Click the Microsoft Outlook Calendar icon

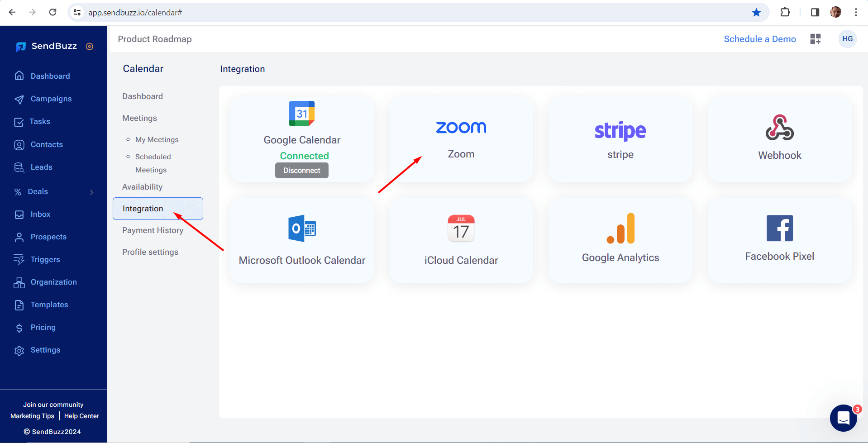(302, 229)
